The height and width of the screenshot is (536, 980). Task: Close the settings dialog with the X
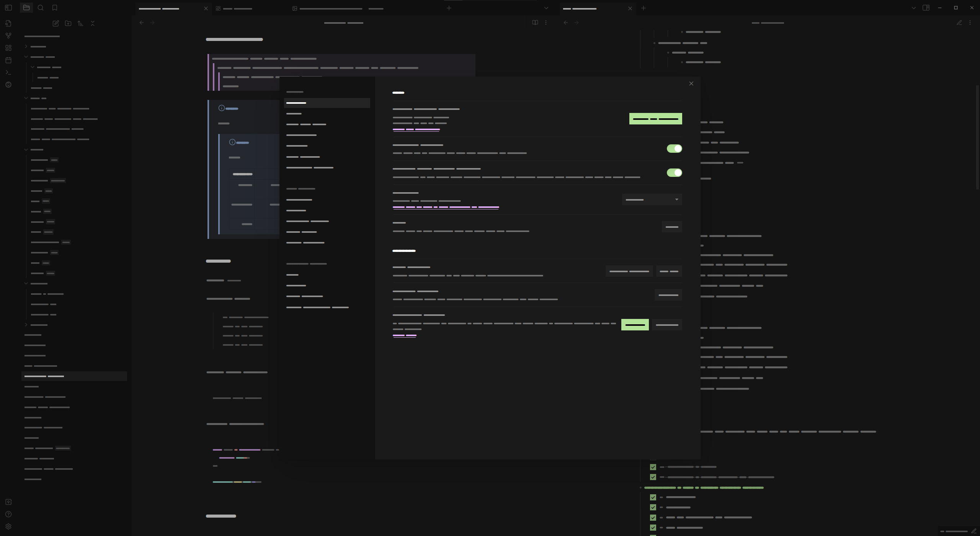pos(691,83)
